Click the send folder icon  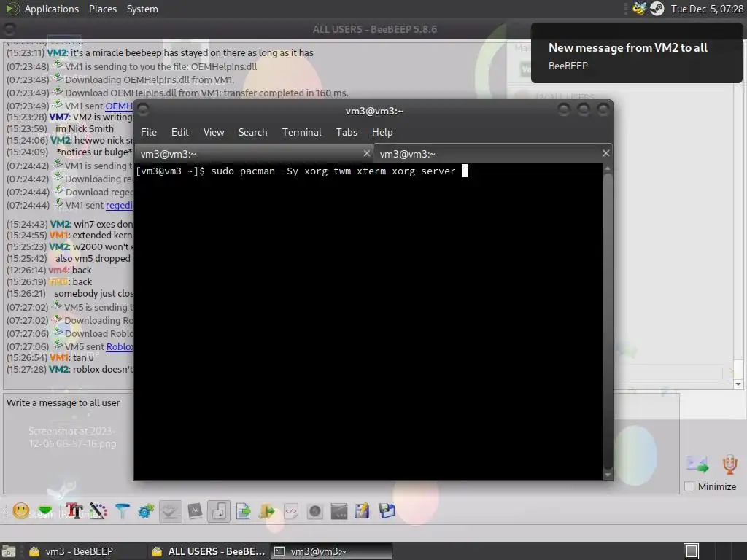point(267,511)
